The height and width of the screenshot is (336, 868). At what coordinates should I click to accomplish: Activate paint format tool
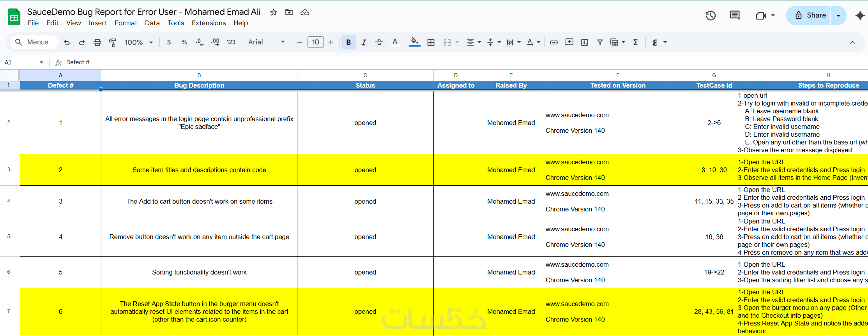[113, 42]
